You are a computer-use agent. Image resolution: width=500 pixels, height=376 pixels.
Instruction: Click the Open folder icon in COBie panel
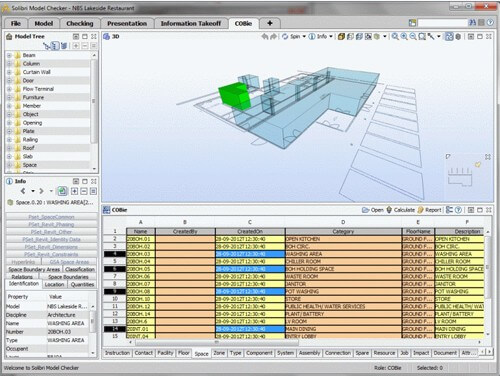click(x=366, y=210)
